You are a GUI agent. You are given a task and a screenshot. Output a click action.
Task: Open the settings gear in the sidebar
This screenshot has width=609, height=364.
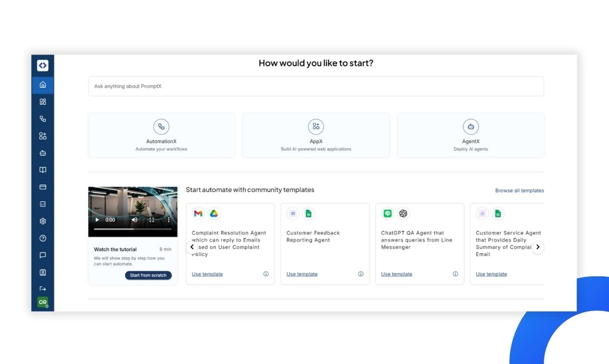coord(43,221)
